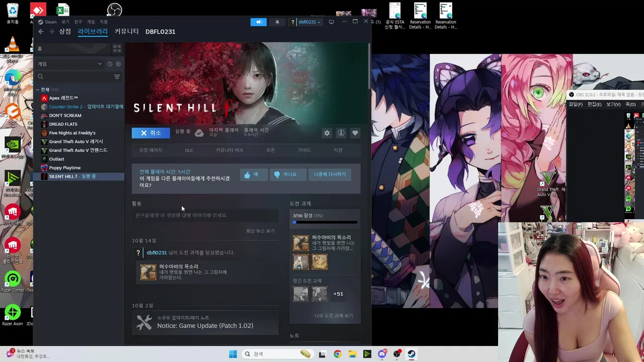The width and height of the screenshot is (644, 362).
Task: Add Silent Hill f to favorites heart
Action: [x=355, y=133]
